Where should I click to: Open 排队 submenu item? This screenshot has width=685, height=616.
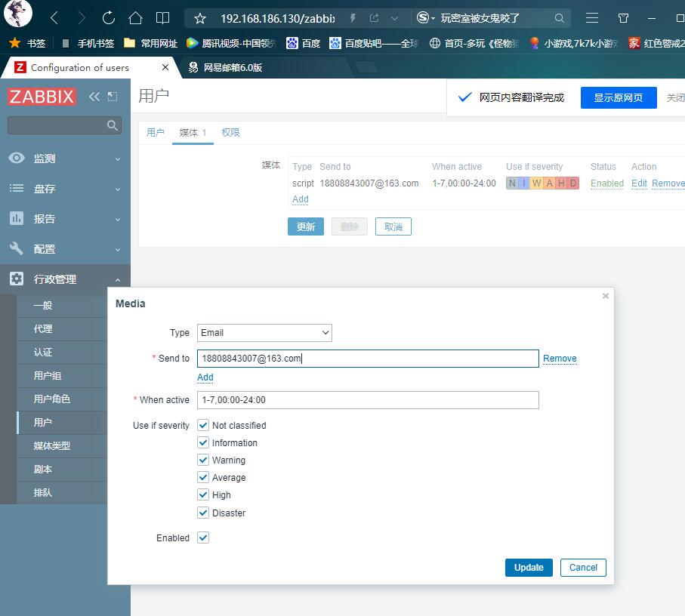[43, 492]
